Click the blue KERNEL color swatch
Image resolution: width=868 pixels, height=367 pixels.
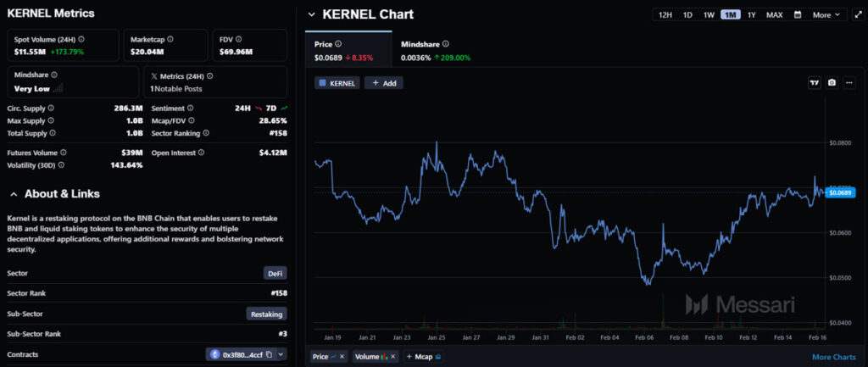[322, 83]
